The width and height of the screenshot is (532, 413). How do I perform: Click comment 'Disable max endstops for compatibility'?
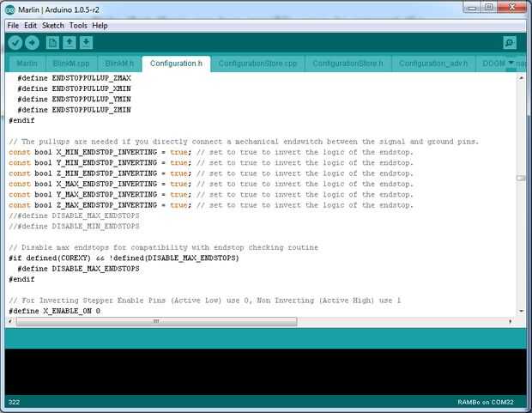pos(164,247)
